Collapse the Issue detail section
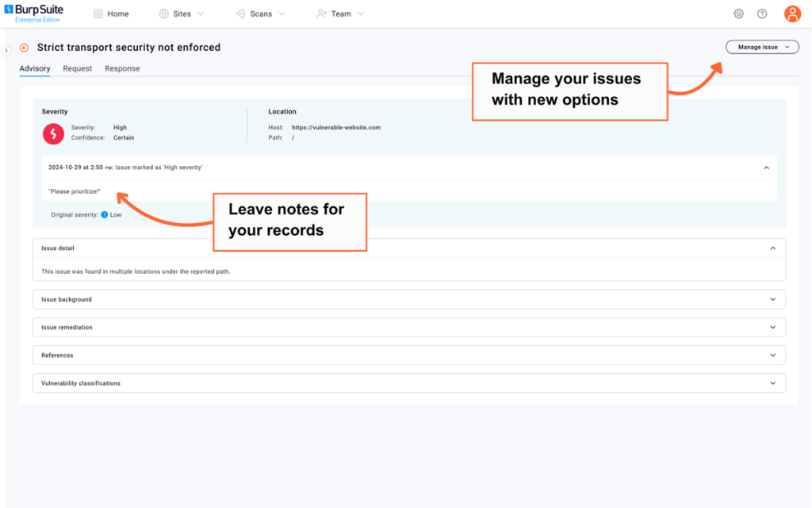This screenshot has width=812, height=508. pos(772,248)
